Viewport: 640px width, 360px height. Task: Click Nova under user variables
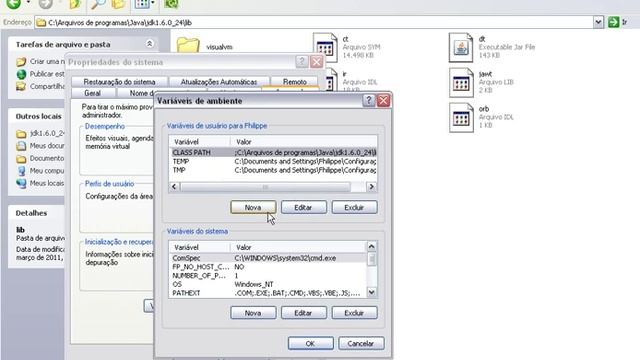[253, 207]
